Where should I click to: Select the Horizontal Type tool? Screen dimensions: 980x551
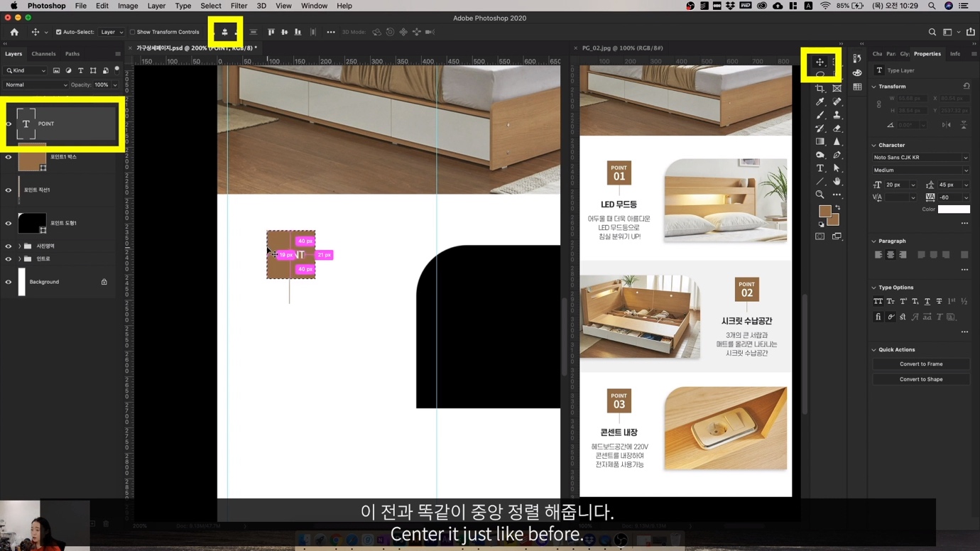pos(820,168)
